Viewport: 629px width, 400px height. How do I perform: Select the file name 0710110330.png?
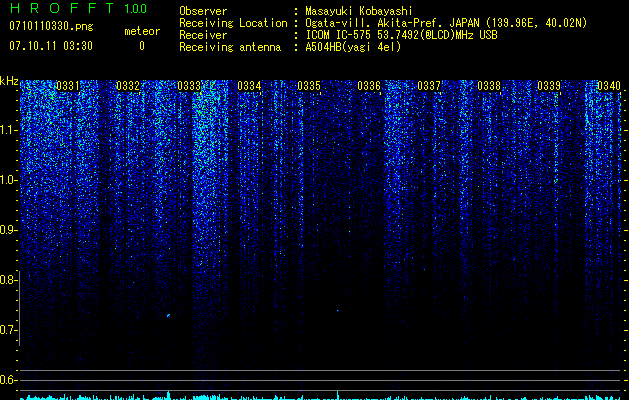pos(51,26)
